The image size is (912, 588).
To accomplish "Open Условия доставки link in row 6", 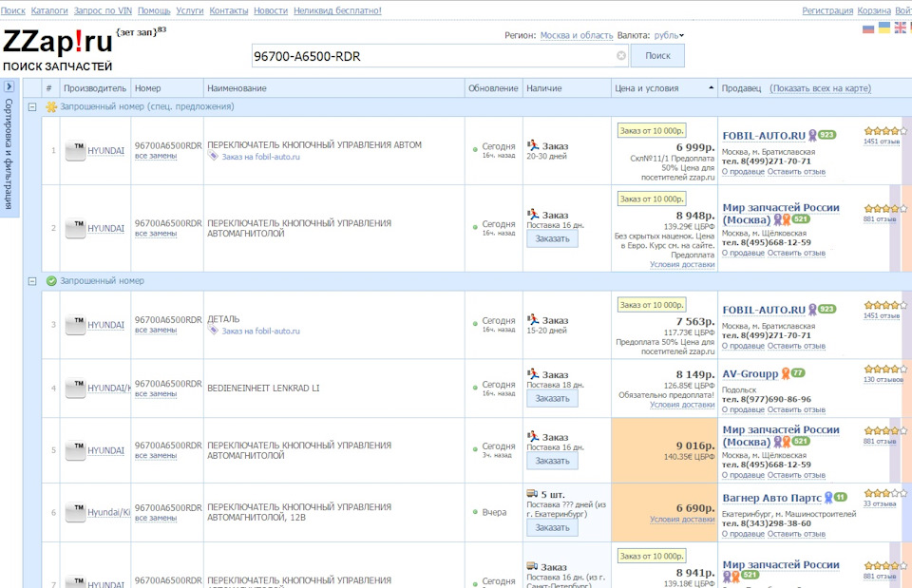I will [x=682, y=520].
